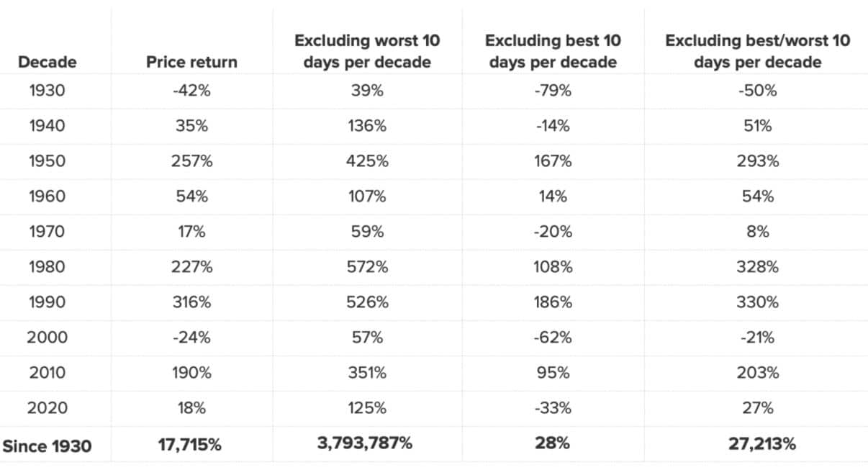Screen dimensions: 868x470
Task: Click the 1990 decade row label
Action: click(47, 302)
